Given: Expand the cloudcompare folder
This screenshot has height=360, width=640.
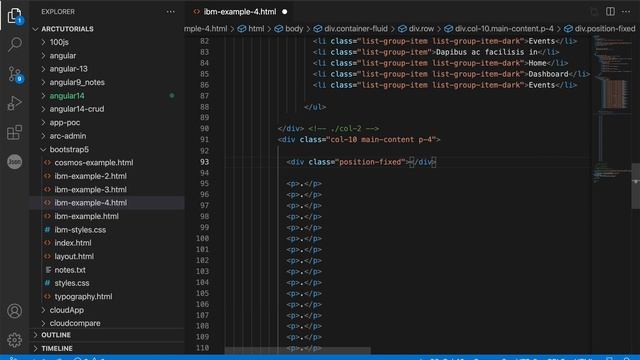Looking at the screenshot, I should (75, 323).
